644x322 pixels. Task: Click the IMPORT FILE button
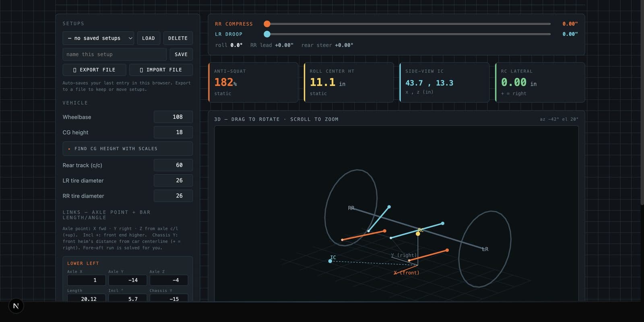[161, 70]
